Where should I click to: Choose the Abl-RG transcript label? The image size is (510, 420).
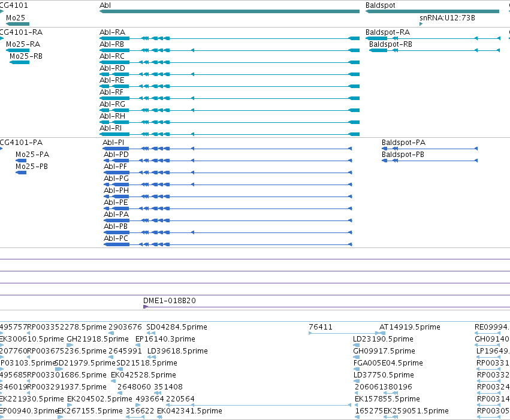(112, 104)
